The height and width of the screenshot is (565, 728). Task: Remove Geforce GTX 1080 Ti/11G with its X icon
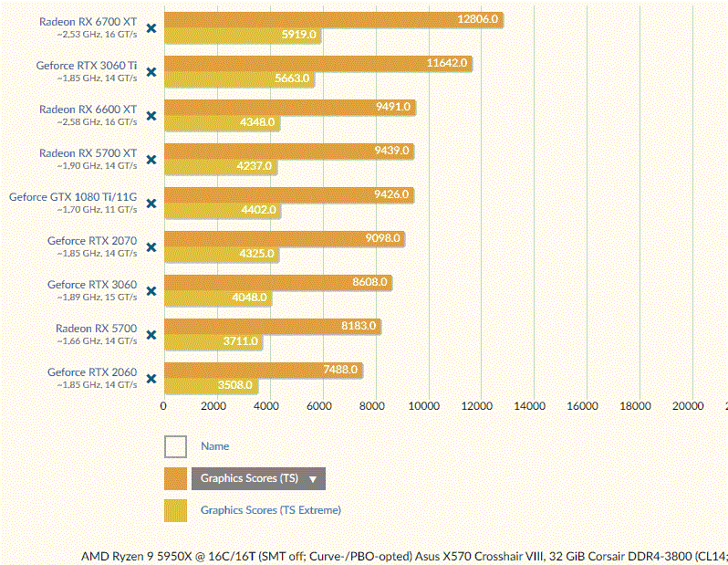tap(151, 204)
